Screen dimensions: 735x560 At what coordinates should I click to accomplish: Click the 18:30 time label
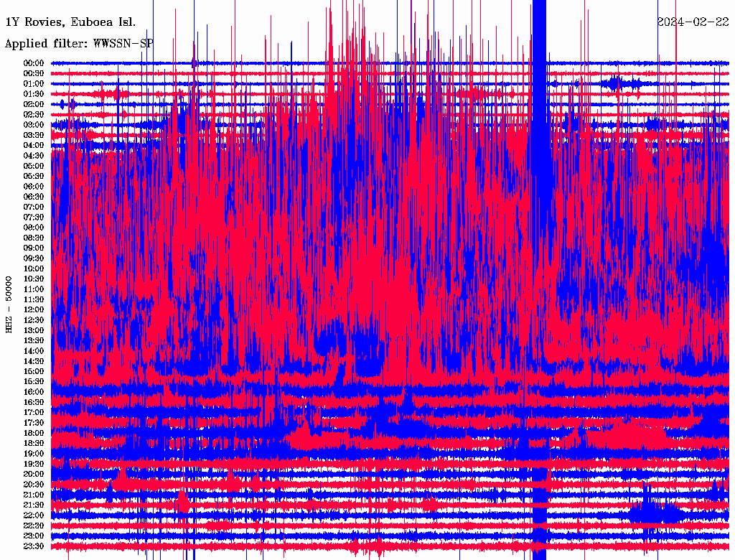point(34,444)
